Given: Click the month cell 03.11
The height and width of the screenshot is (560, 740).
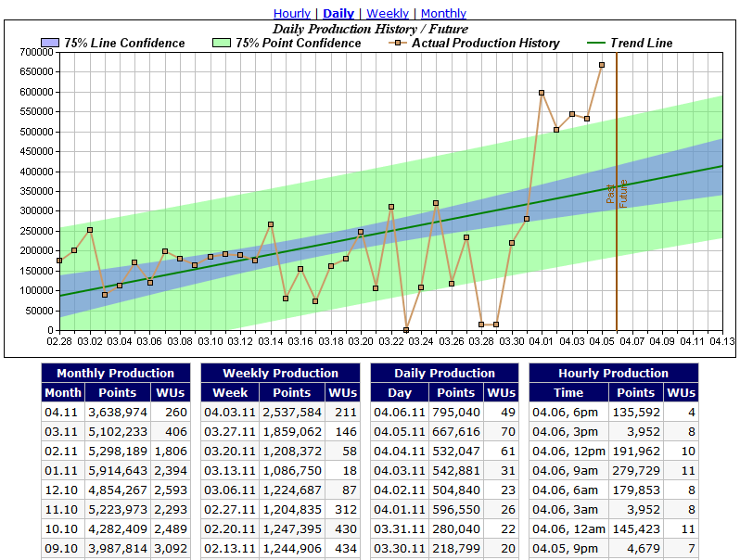Looking at the screenshot, I should 63,432.
